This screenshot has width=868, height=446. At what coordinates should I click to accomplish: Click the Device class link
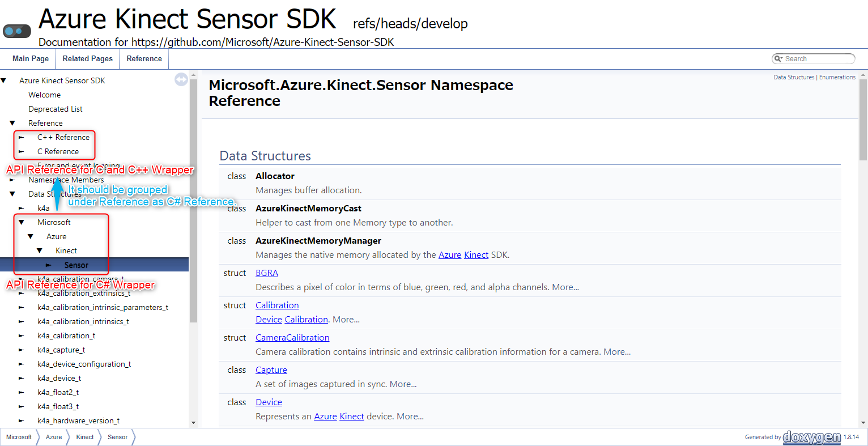pyautogui.click(x=268, y=402)
